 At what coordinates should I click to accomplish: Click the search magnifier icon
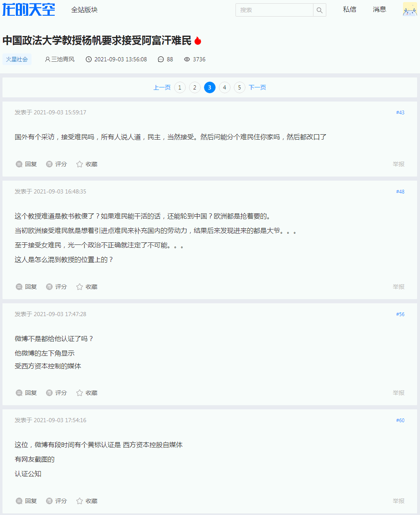(319, 10)
